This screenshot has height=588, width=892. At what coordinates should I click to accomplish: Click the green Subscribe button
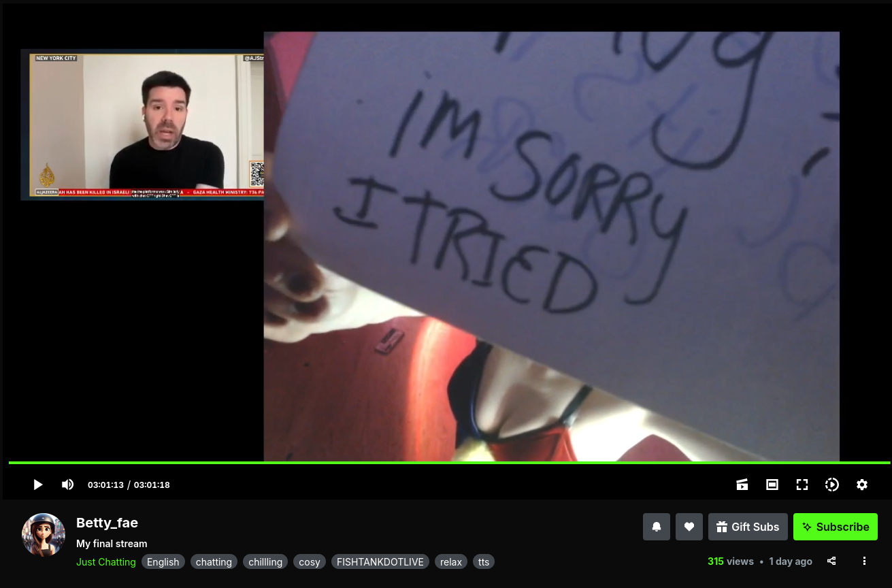click(x=836, y=527)
